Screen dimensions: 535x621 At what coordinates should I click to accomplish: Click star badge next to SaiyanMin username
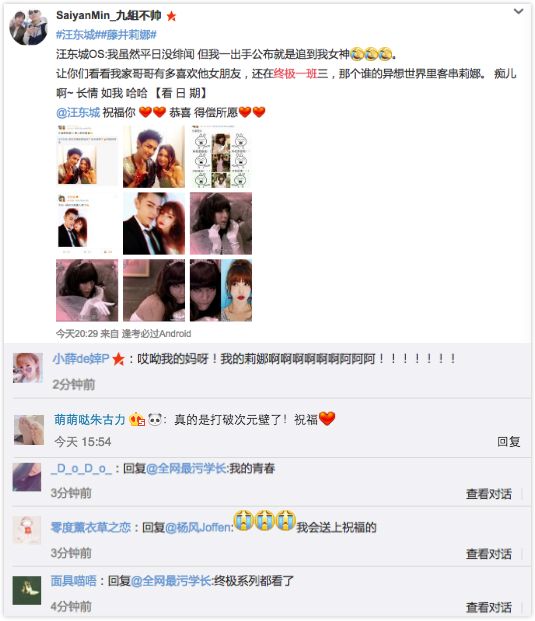coord(171,16)
